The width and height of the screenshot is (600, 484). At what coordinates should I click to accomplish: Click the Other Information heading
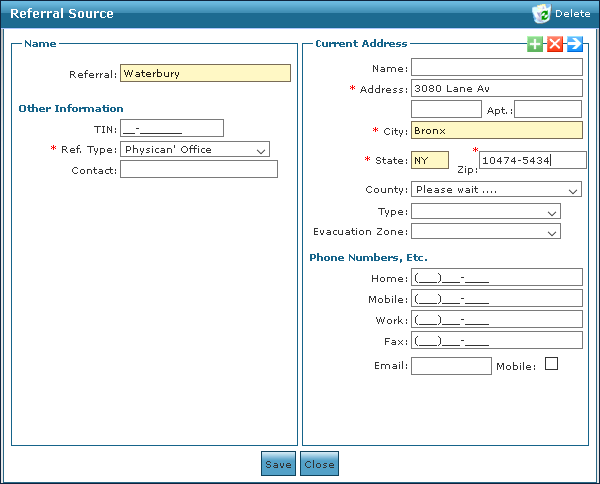[71, 109]
